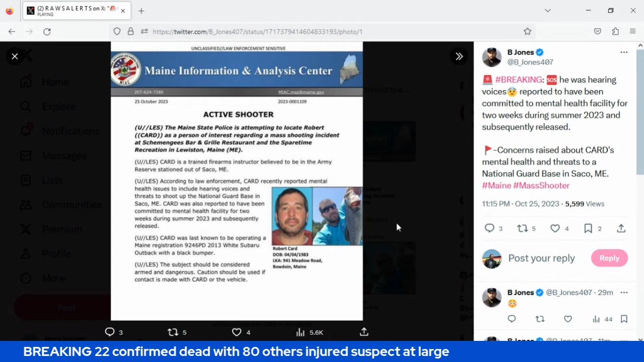
Task: Bookmark this page with the star icon
Action: tap(527, 31)
